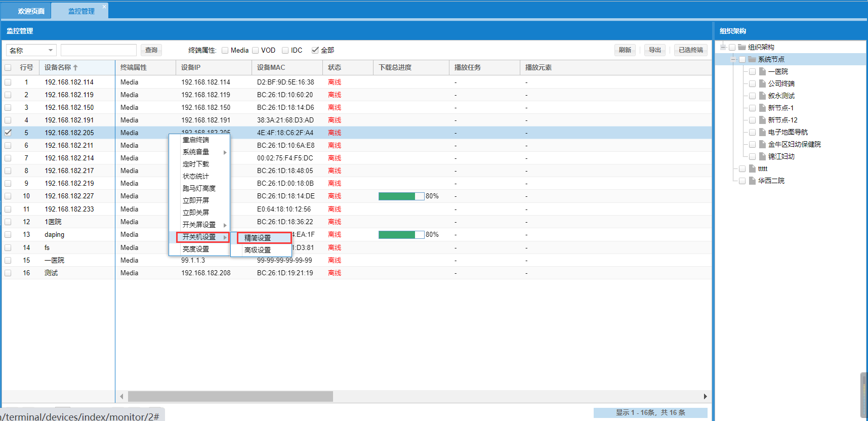This screenshot has width=868, height=421.
Task: Click MAC address D2:BF:9D:5E:16:38
Action: pyautogui.click(x=285, y=82)
